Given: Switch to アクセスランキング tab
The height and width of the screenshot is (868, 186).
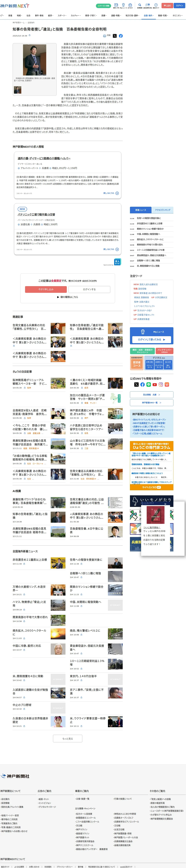Looking at the screenshot, I should pyautogui.click(x=162, y=210).
